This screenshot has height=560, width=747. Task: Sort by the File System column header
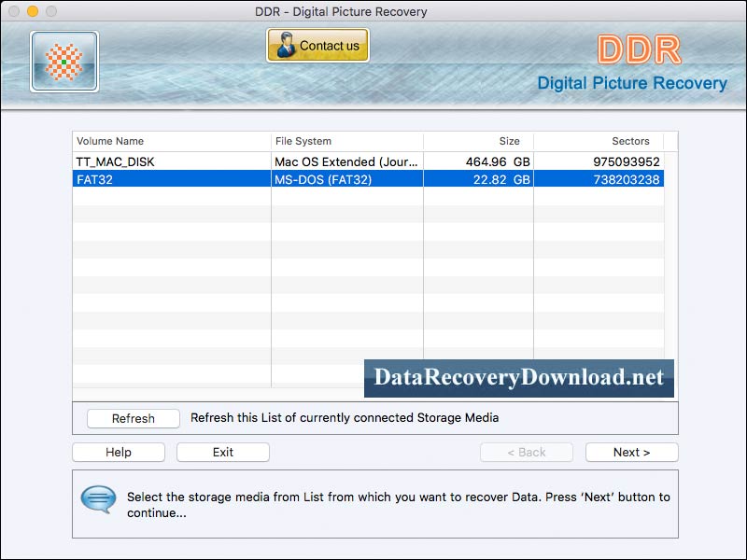303,141
